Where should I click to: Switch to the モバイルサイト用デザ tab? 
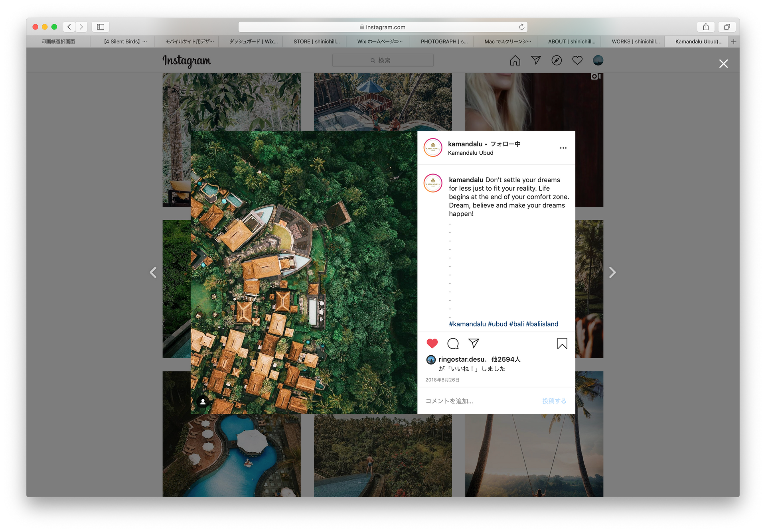[x=187, y=41]
